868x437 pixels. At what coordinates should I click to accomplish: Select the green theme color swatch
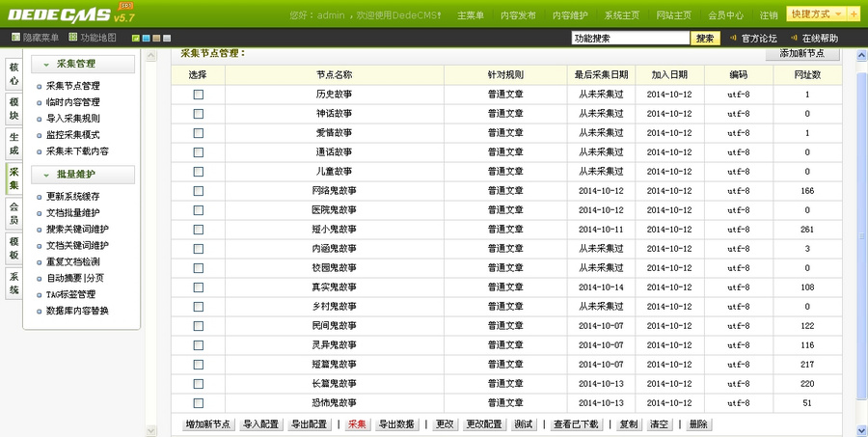click(136, 39)
